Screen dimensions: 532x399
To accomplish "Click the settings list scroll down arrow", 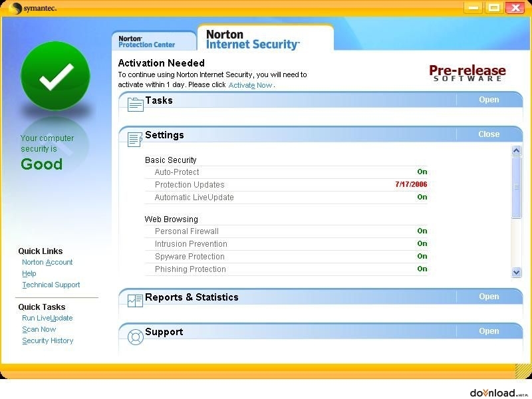I will tap(517, 272).
